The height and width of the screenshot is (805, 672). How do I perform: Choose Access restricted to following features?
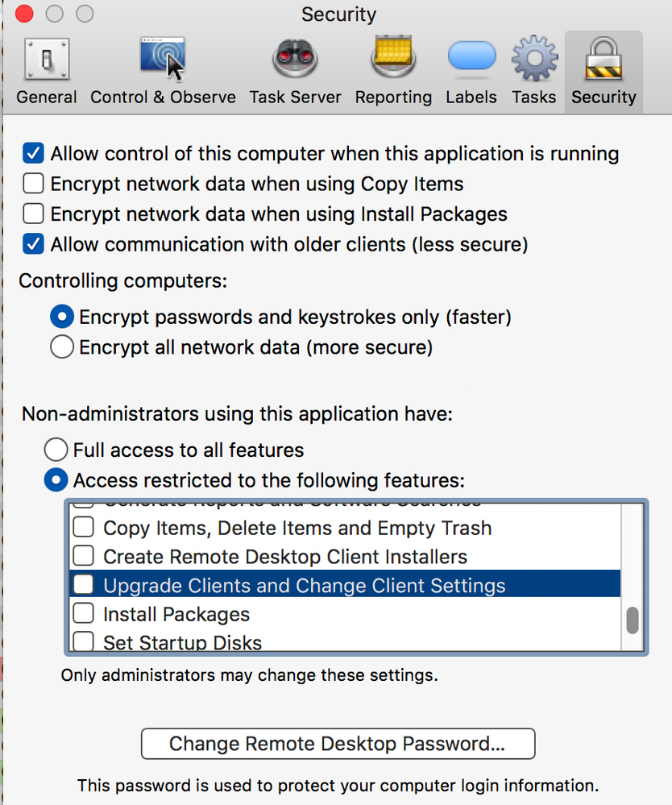(56, 480)
